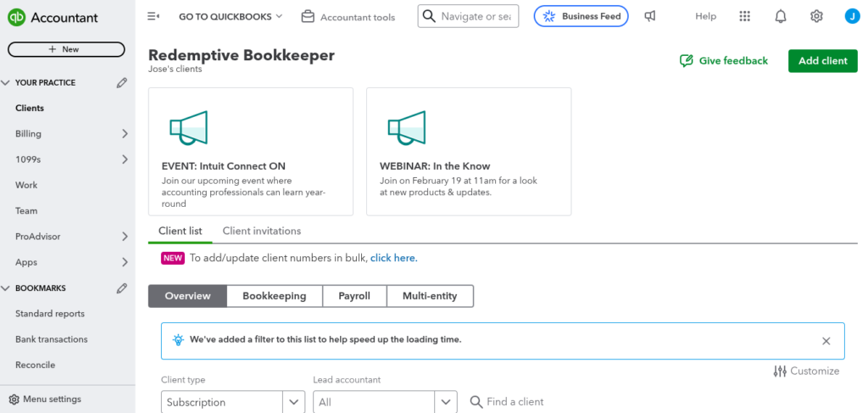The height and width of the screenshot is (413, 868).
Task: Collapse the BOOKMARKS section
Action: pyautogui.click(x=6, y=288)
